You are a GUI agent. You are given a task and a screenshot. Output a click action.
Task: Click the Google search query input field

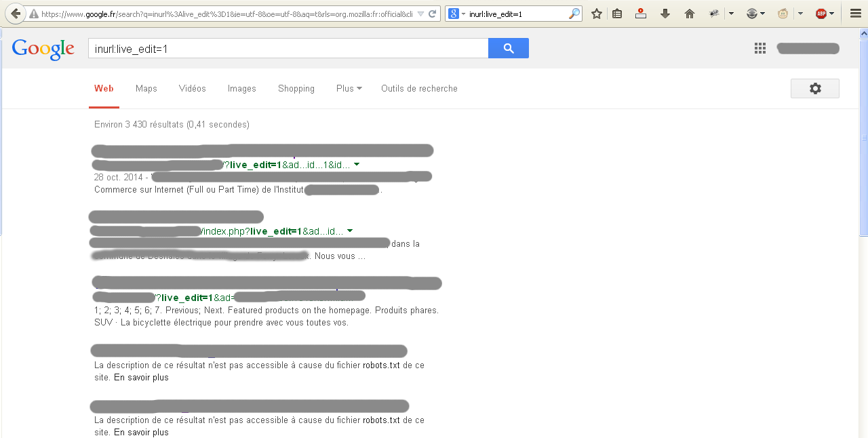tap(288, 48)
